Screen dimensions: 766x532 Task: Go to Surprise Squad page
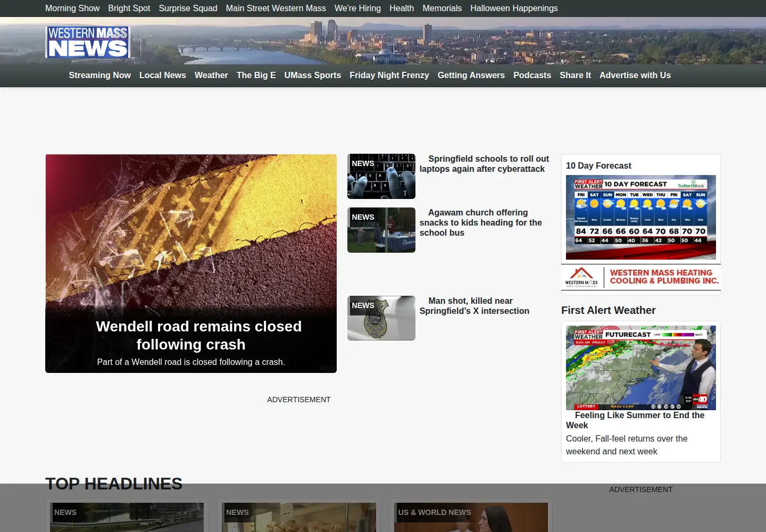pyautogui.click(x=188, y=9)
